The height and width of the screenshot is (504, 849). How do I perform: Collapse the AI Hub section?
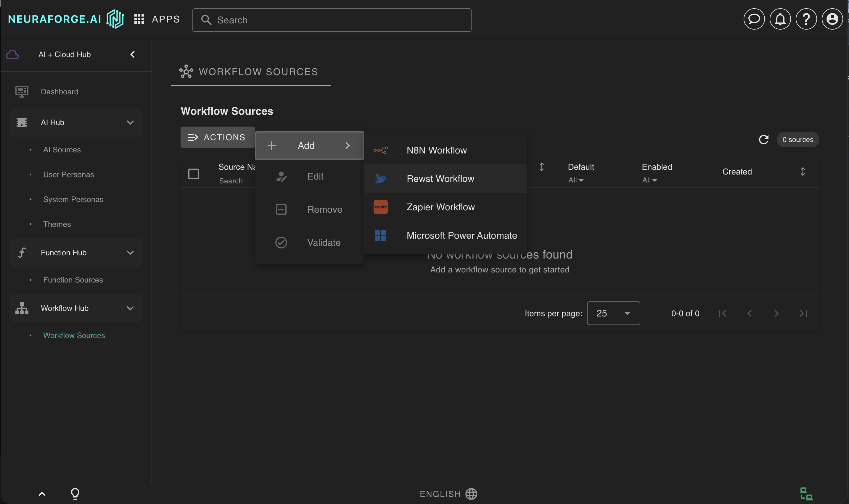(x=130, y=122)
